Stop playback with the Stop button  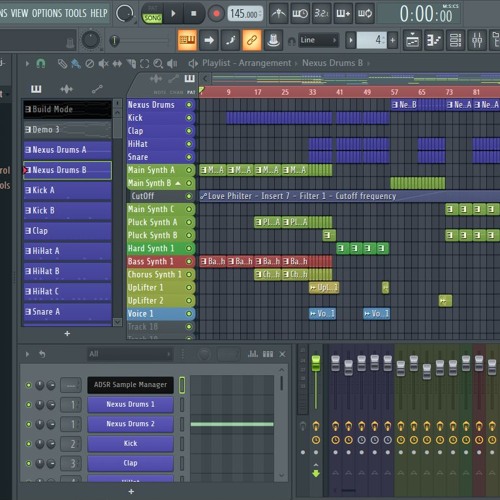pos(193,14)
